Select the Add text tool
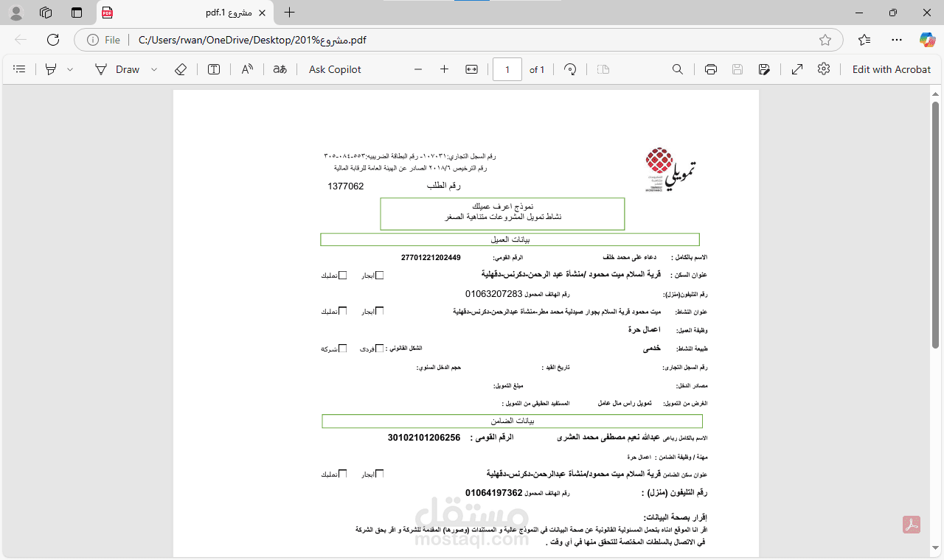The height and width of the screenshot is (560, 944). pyautogui.click(x=214, y=69)
